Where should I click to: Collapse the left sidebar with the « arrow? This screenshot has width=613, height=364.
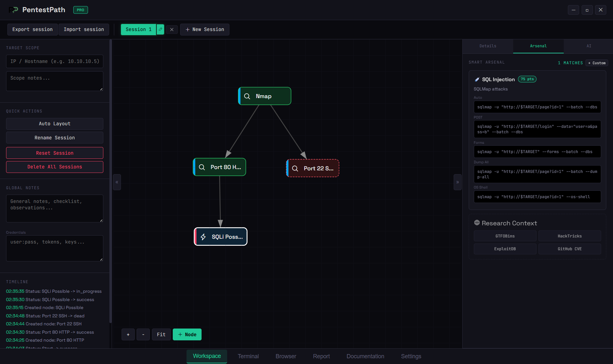(x=117, y=182)
